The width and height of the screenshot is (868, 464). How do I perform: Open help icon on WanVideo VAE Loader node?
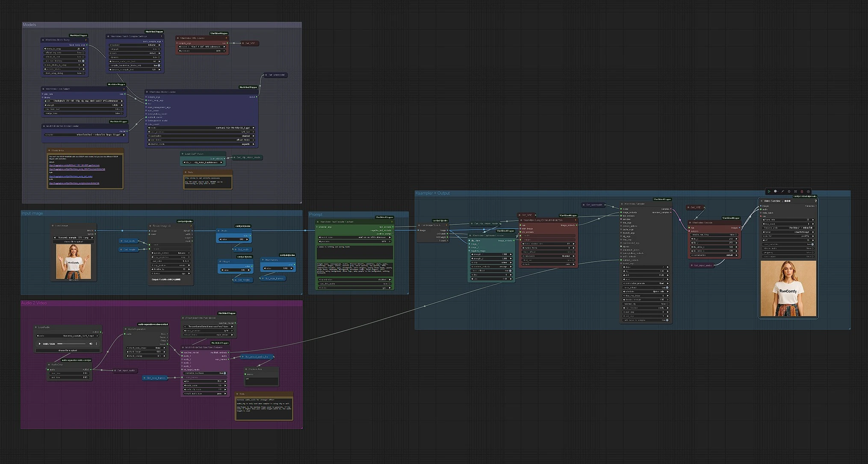pyautogui.click(x=226, y=38)
